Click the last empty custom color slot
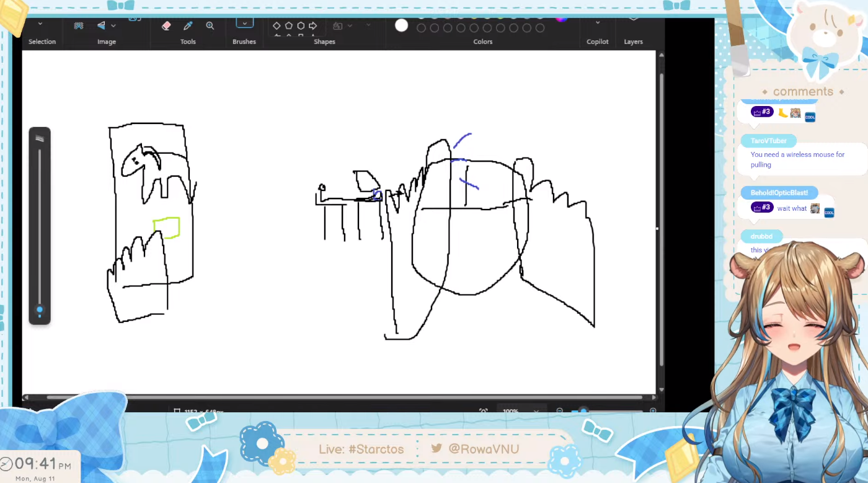Image resolution: width=868 pixels, height=483 pixels. point(540,28)
